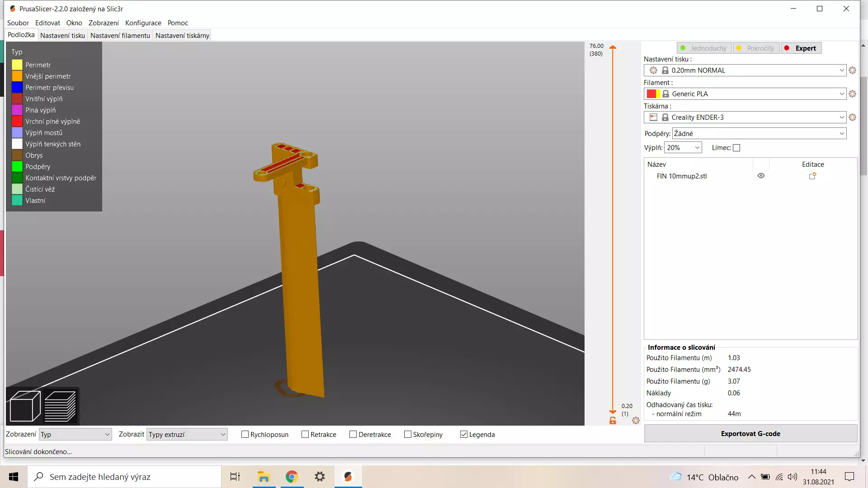Click the edit icon for FIN 10mmup2.stl
The image size is (868, 488).
click(812, 176)
